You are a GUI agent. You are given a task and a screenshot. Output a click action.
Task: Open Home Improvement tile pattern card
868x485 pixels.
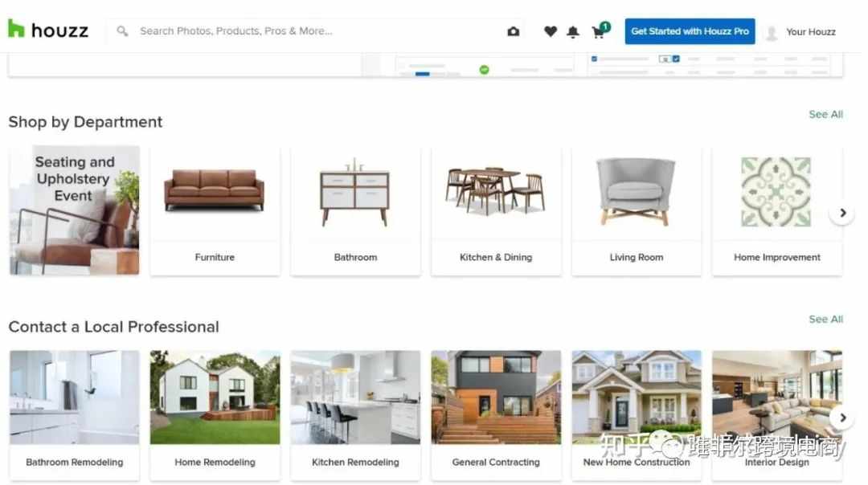coord(777,210)
